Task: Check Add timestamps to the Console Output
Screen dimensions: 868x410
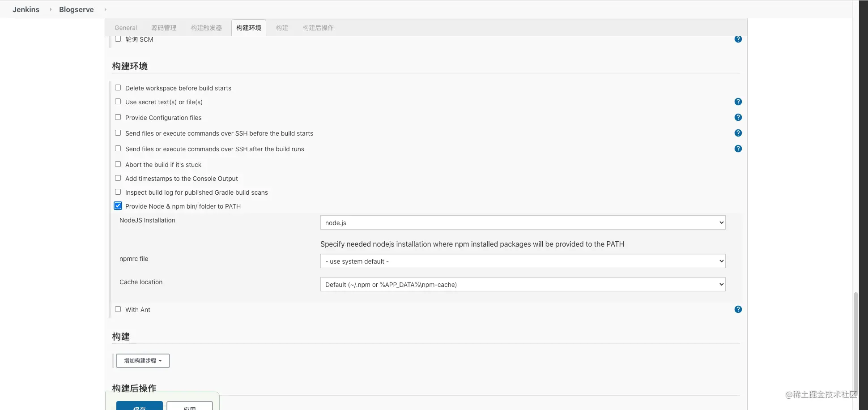Action: click(x=118, y=178)
